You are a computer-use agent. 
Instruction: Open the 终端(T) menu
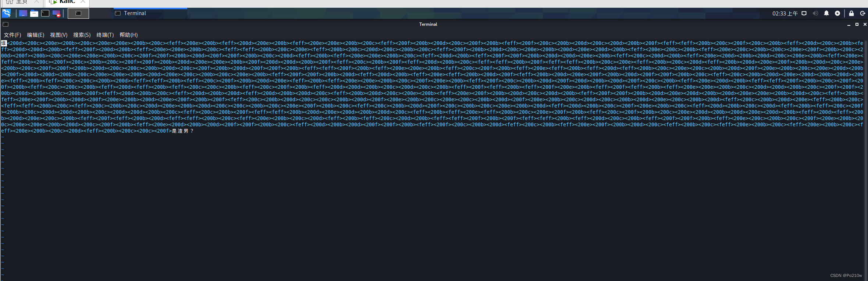[x=105, y=35]
